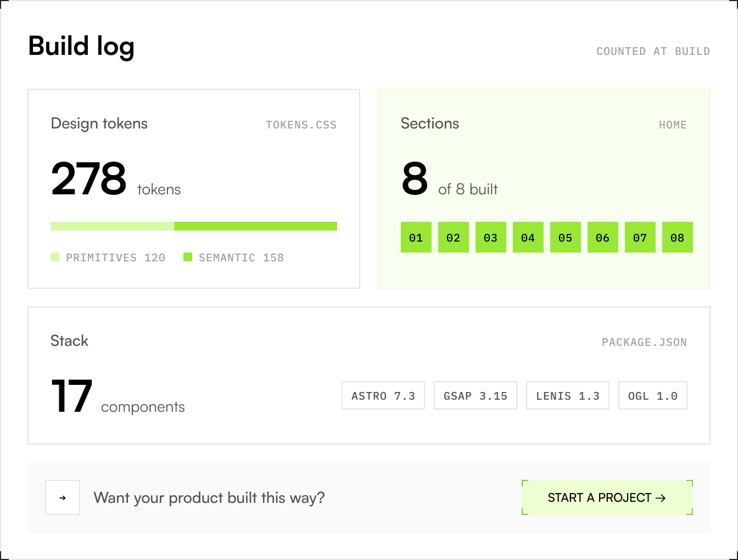Screen dimensions: 738x560
Task: Select section tile 02
Action: [454, 237]
